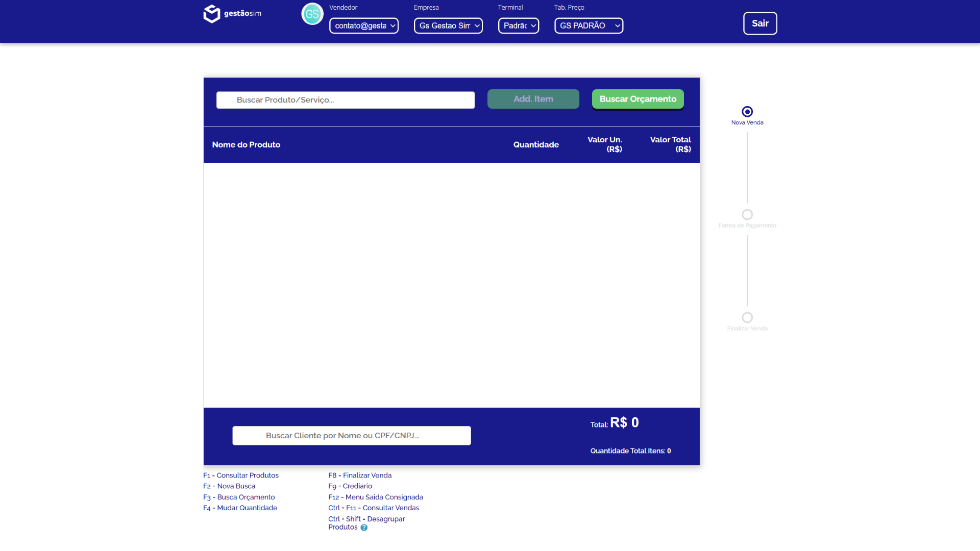
Task: Select the Nova Venda step circle
Action: [x=747, y=111]
